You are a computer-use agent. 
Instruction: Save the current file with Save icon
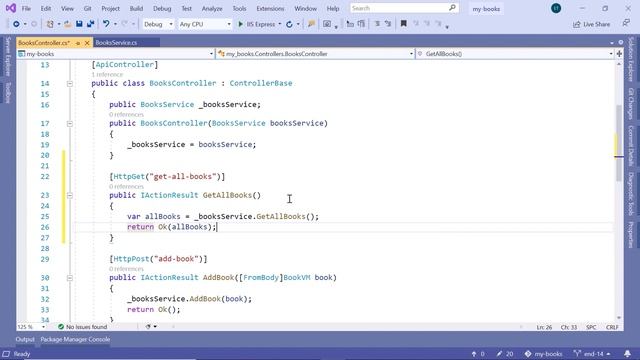pyautogui.click(x=79, y=24)
